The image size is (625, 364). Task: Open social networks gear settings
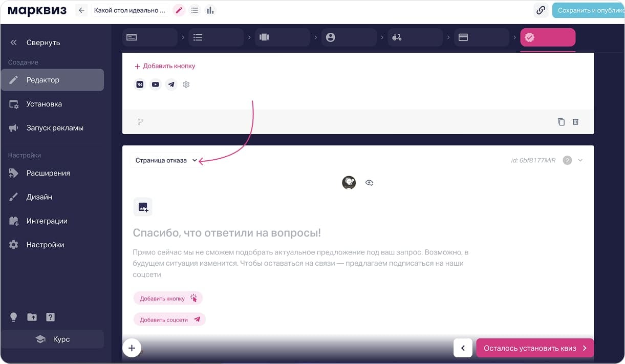tap(186, 84)
